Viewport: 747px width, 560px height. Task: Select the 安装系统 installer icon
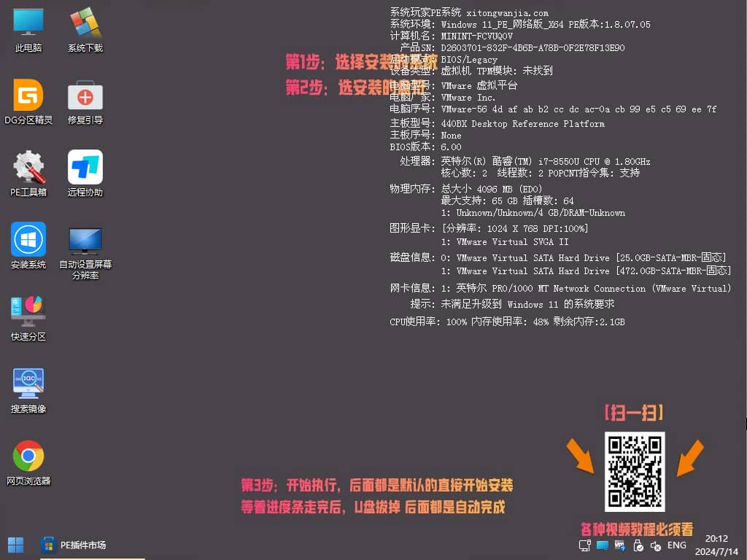pos(28,246)
